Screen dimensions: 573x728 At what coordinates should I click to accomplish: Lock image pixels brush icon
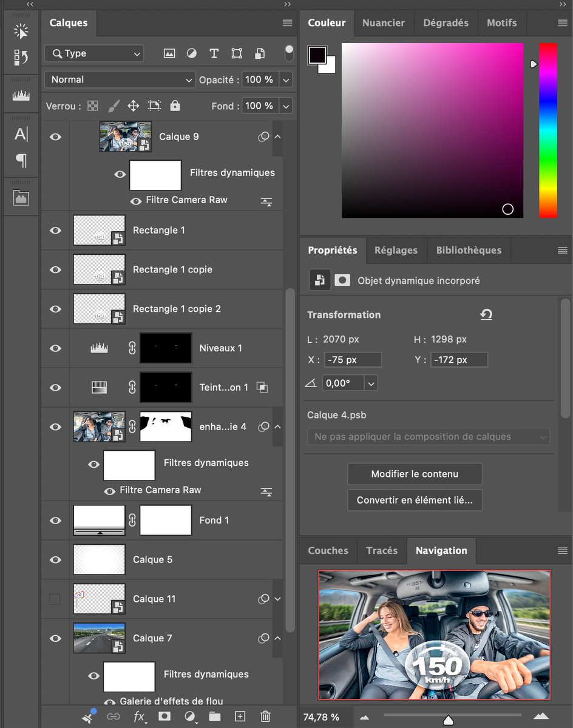[114, 106]
